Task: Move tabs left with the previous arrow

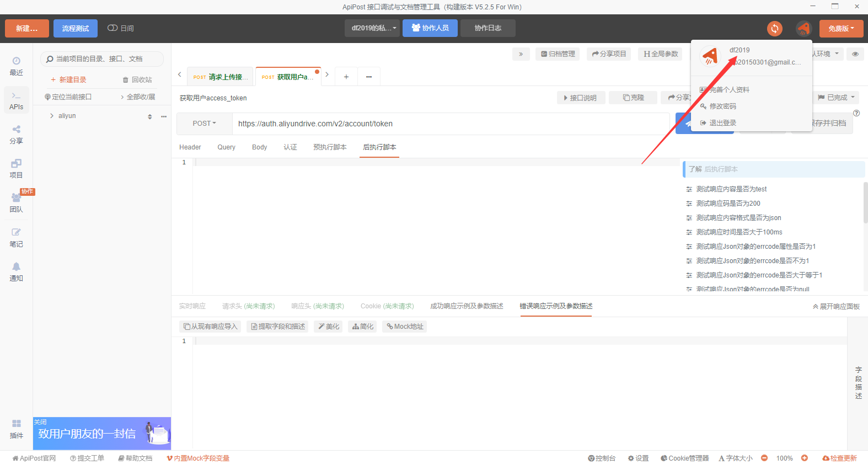Action: [x=179, y=74]
